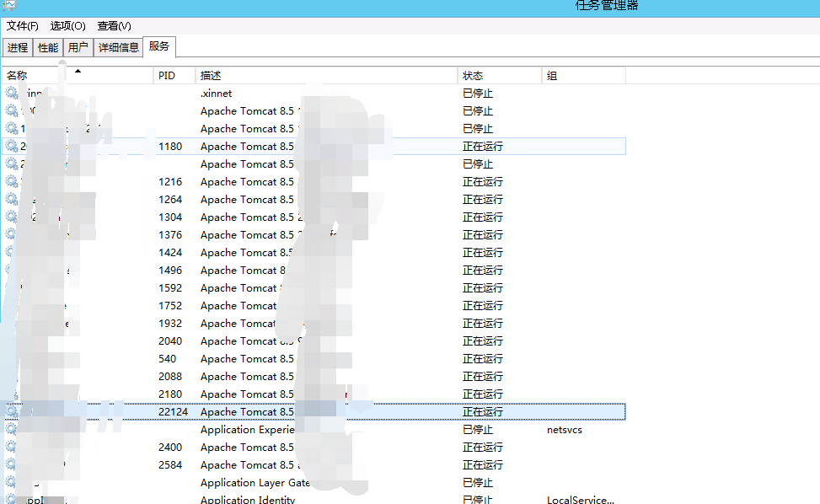Switch to the 性能 tab
820x504 pixels.
[x=48, y=47]
